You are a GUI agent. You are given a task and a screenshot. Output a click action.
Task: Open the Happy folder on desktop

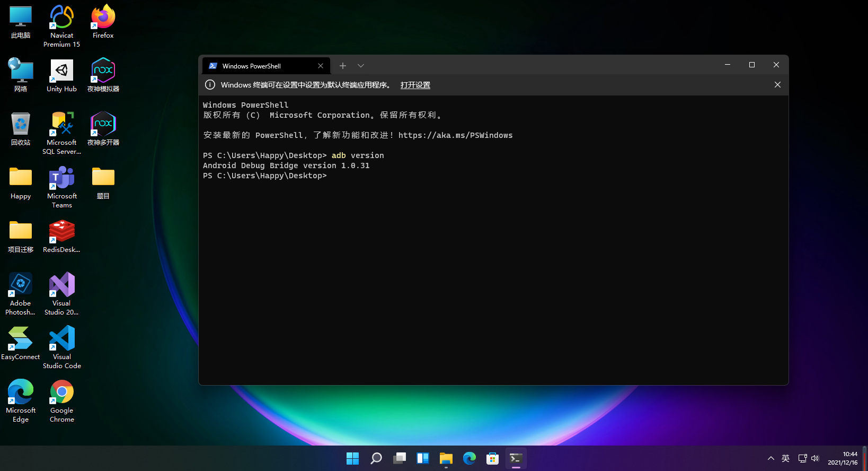(x=21, y=182)
